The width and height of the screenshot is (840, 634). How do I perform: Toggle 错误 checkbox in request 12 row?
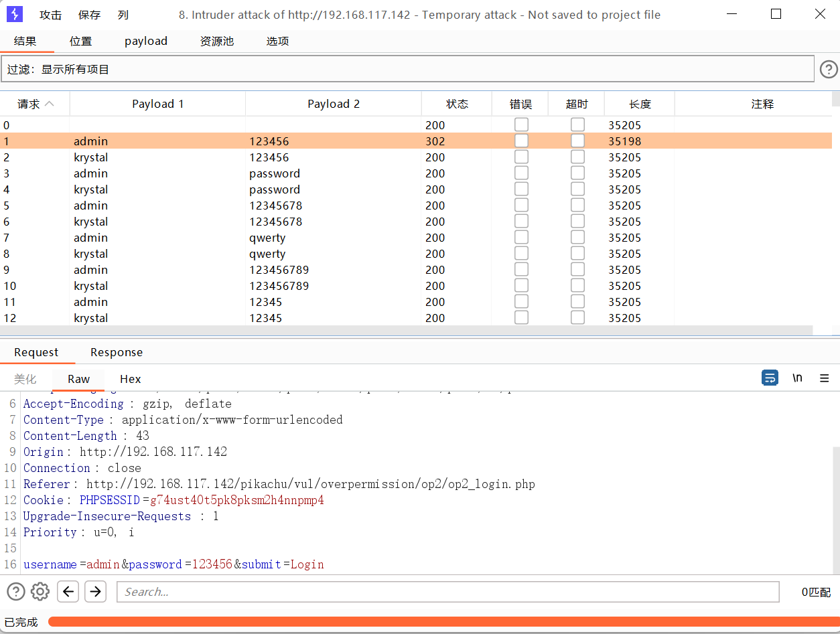click(521, 317)
